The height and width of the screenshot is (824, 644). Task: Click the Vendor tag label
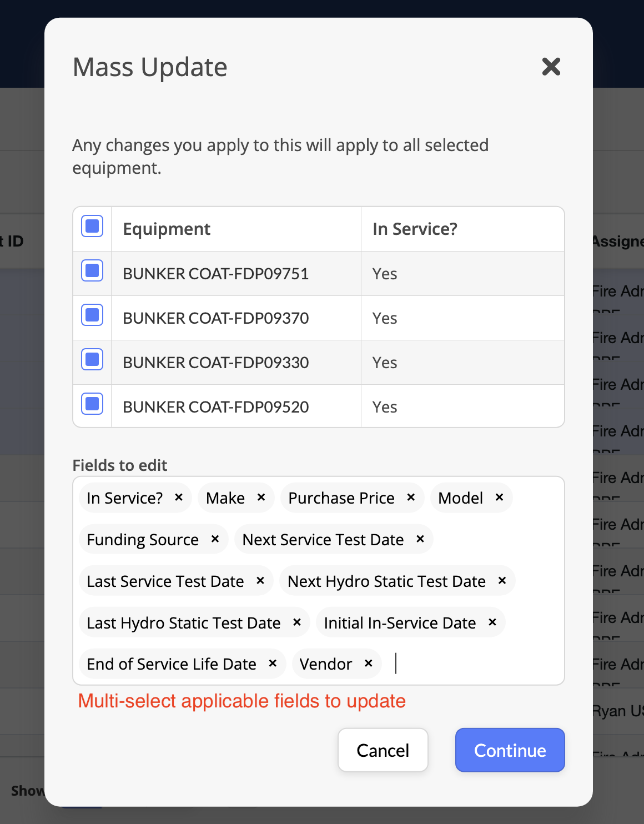tap(326, 664)
